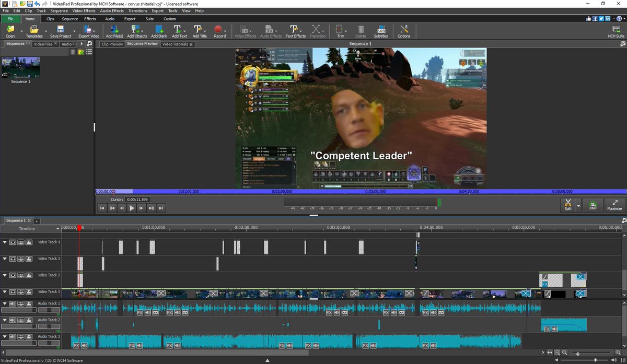Open the Transitions menu
627x364 pixels.
tap(138, 10)
